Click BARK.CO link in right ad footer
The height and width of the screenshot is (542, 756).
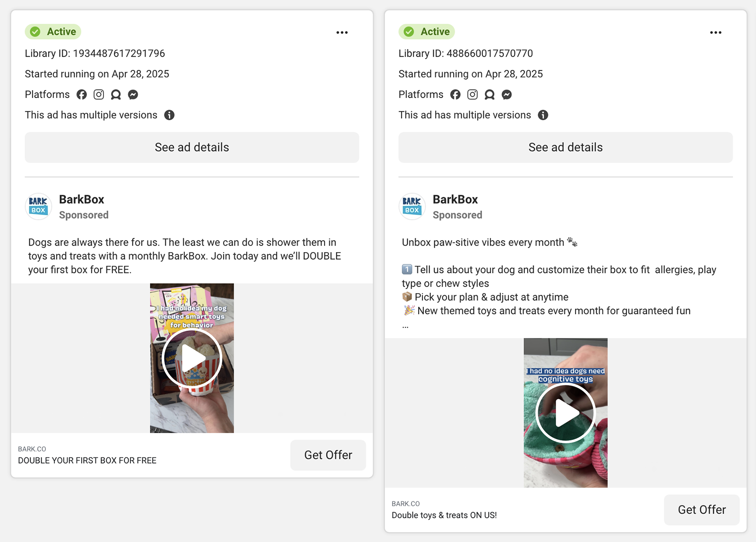[406, 504]
